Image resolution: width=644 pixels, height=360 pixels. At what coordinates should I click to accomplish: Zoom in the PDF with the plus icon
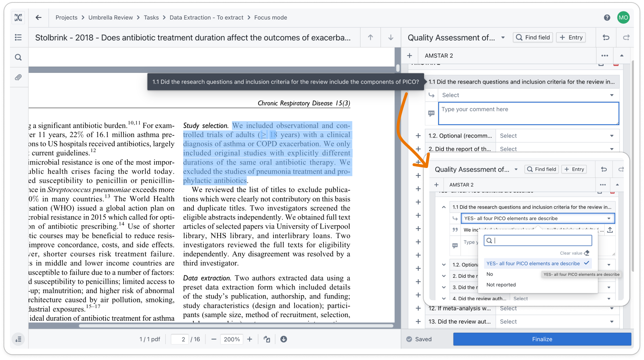[249, 339]
